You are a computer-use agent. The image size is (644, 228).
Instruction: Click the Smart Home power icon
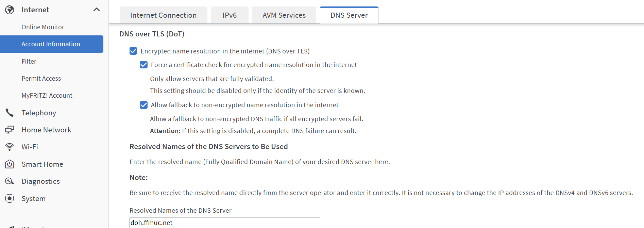tap(10, 164)
